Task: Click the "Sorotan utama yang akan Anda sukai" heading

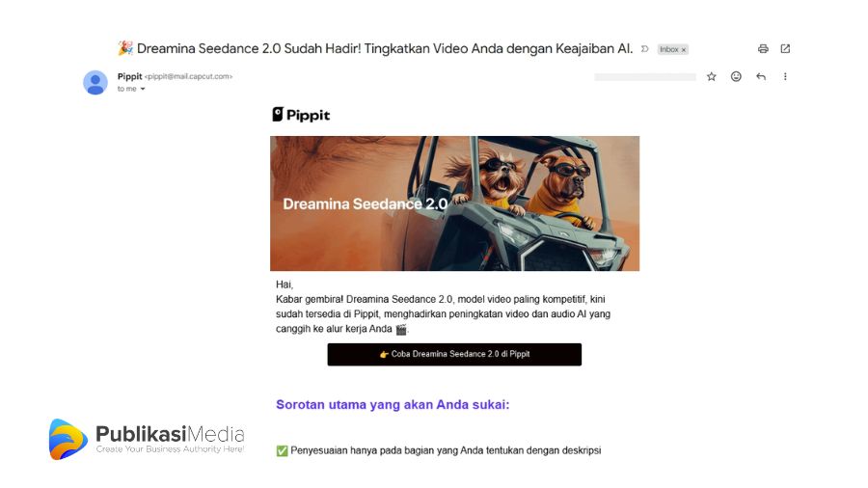Action: (x=393, y=404)
